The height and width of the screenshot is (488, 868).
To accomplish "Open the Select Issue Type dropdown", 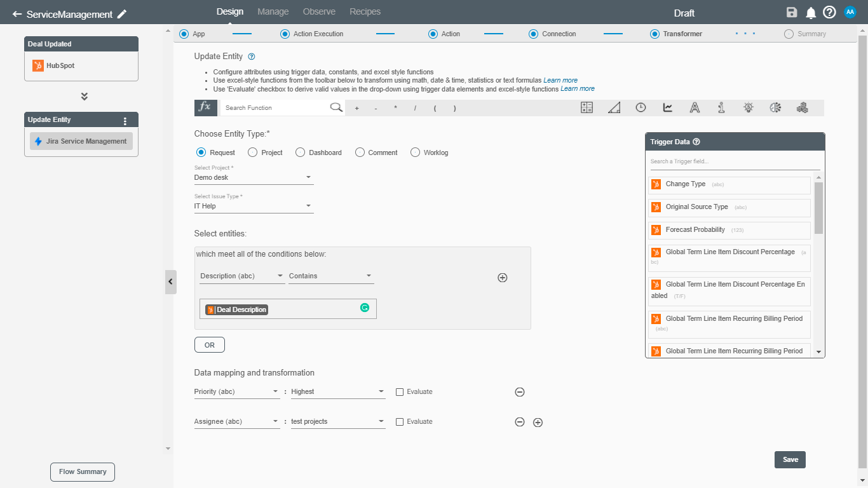I will point(254,206).
